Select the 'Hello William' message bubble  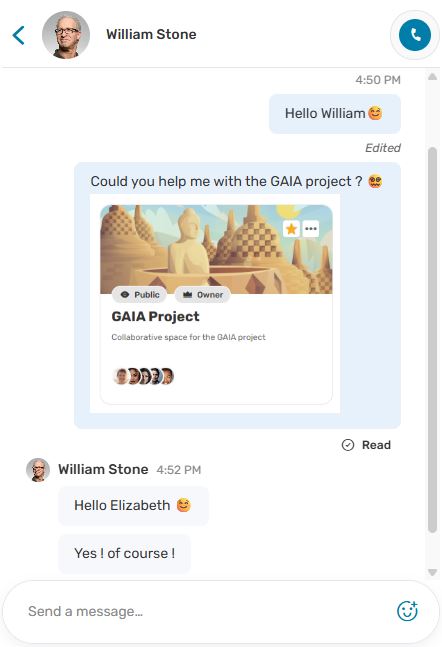point(335,113)
